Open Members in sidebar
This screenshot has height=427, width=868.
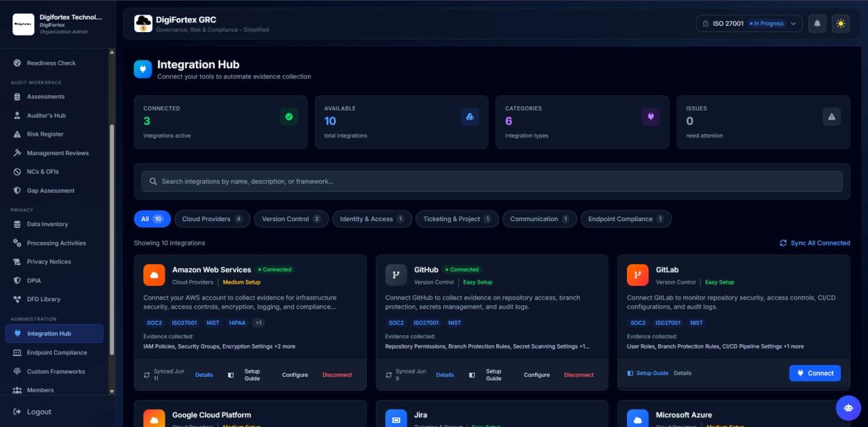click(x=54, y=390)
